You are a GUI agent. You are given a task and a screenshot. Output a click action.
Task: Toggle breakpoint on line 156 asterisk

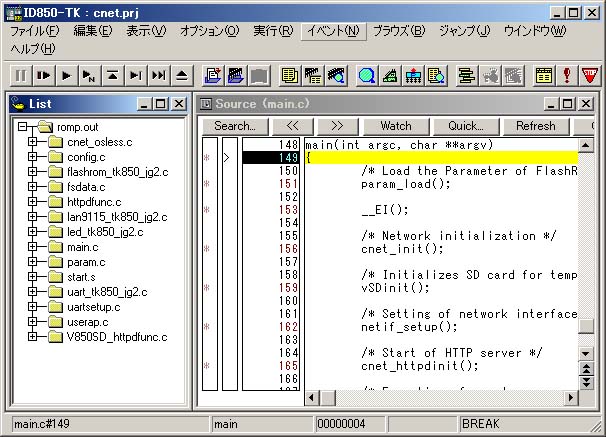tap(207, 249)
